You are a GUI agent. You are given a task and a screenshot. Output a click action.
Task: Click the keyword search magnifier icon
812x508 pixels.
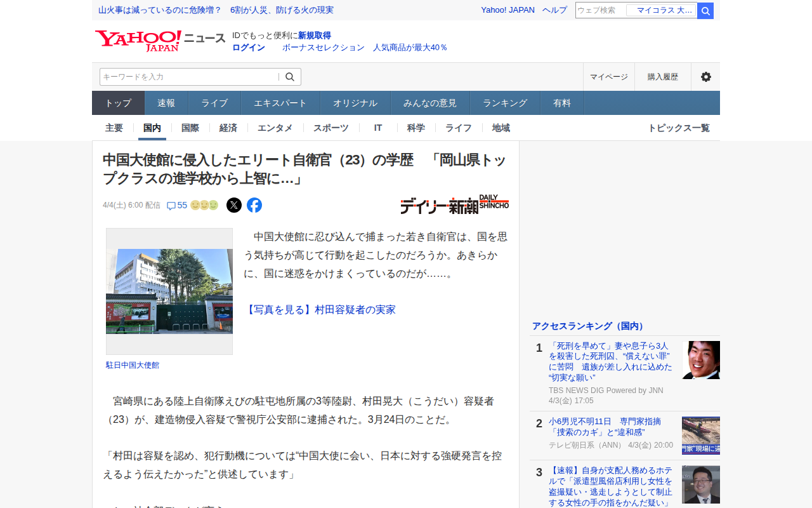(x=290, y=77)
